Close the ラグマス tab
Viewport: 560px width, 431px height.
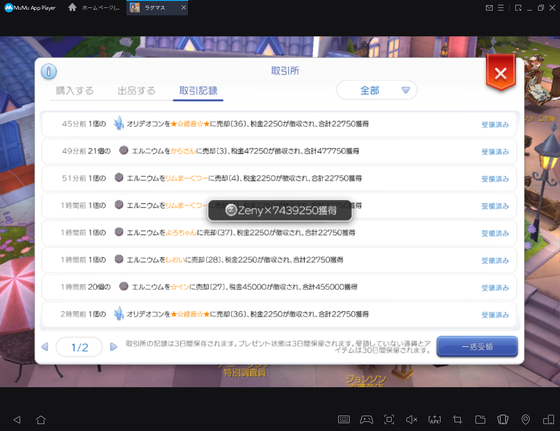(x=184, y=7)
